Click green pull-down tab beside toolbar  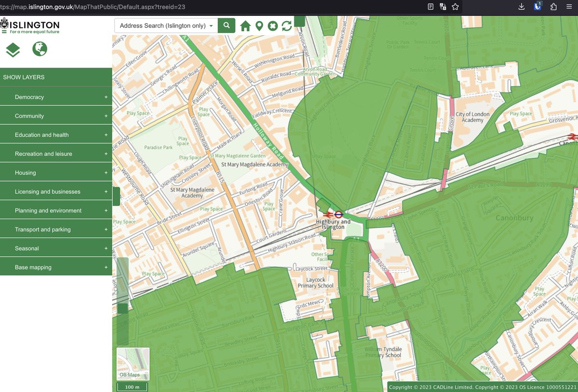pyautogui.click(x=300, y=21)
